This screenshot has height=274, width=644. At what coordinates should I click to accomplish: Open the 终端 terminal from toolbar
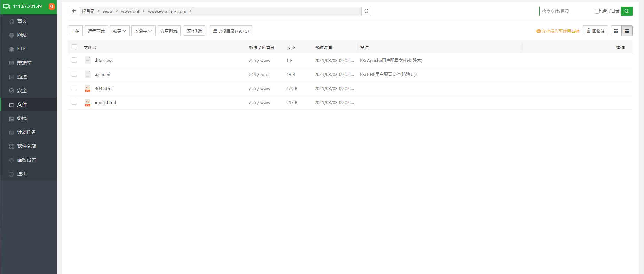(x=194, y=31)
